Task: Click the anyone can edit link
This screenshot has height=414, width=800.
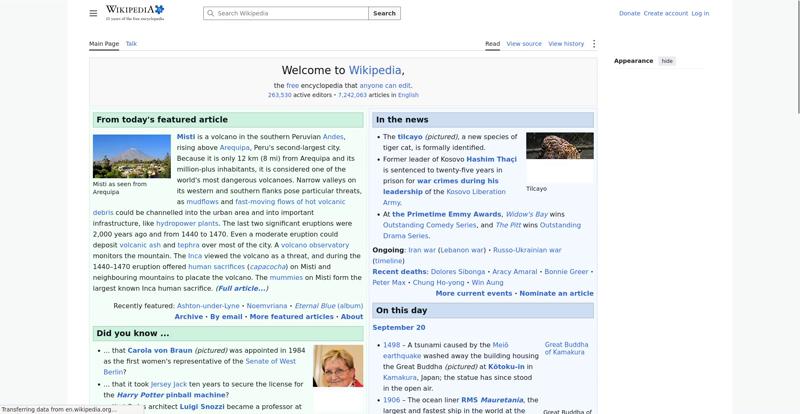Action: click(x=385, y=86)
